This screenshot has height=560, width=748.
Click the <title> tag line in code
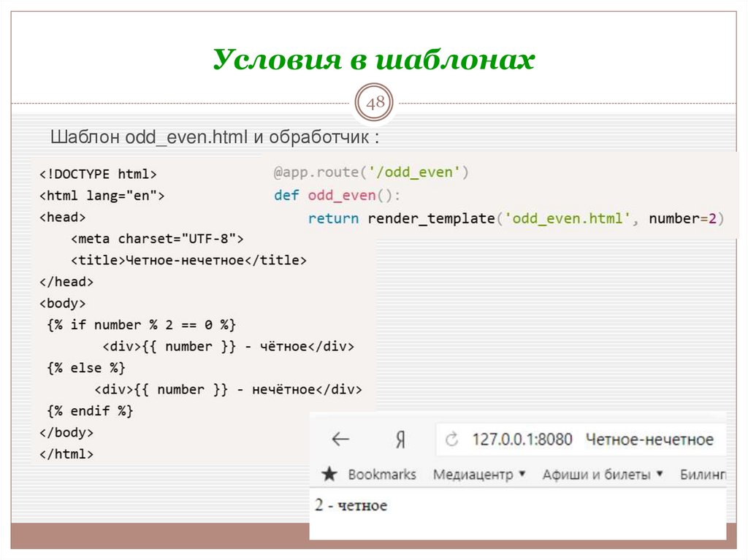(x=188, y=261)
